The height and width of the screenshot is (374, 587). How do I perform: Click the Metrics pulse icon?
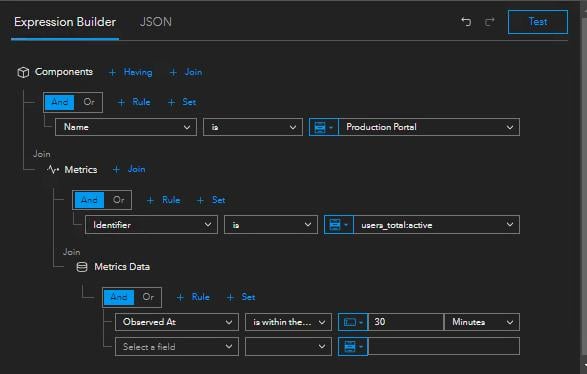click(x=53, y=170)
